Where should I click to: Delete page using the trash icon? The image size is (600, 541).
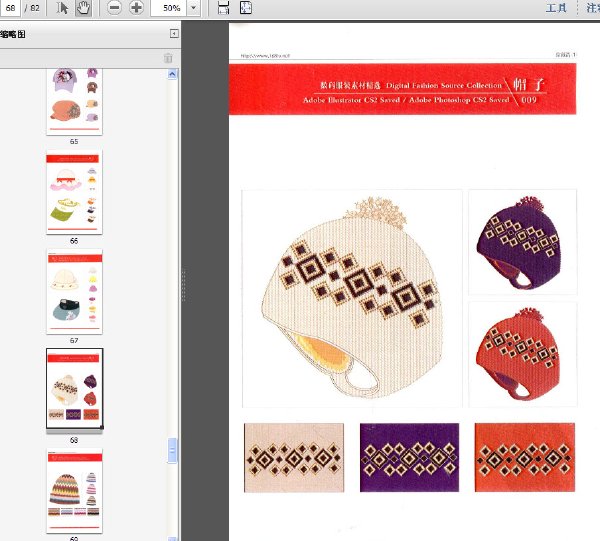coord(168,58)
